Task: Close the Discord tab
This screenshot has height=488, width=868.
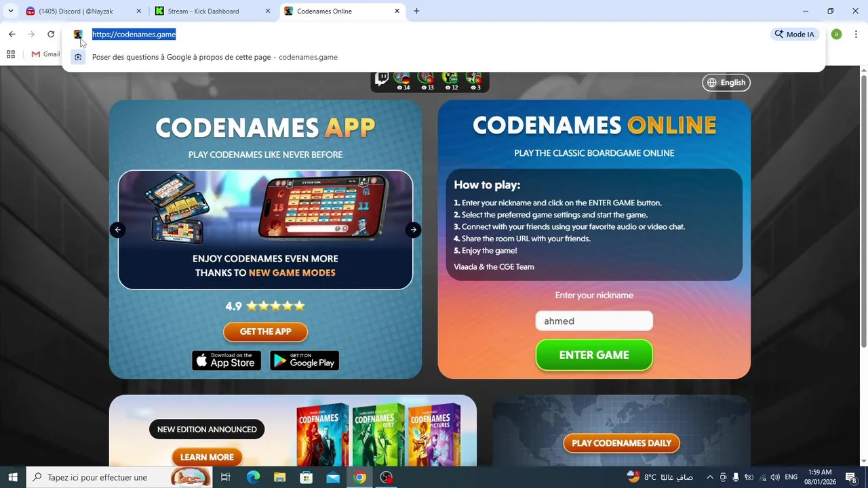Action: (x=138, y=12)
